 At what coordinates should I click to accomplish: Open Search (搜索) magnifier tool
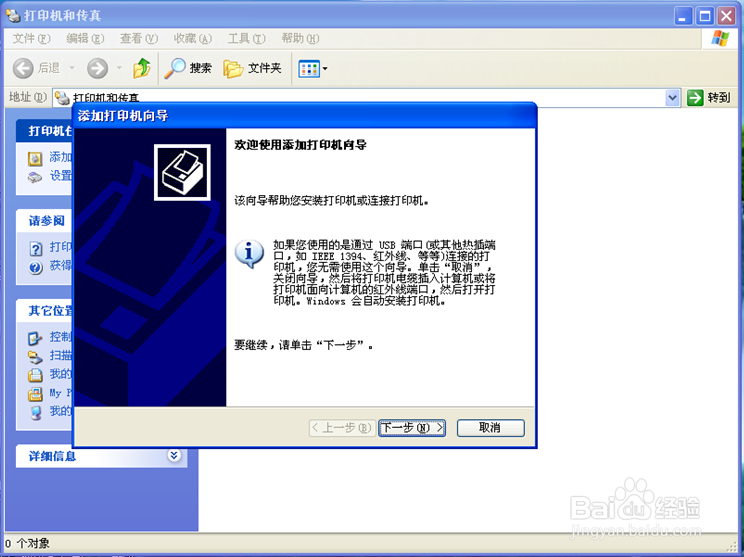188,68
